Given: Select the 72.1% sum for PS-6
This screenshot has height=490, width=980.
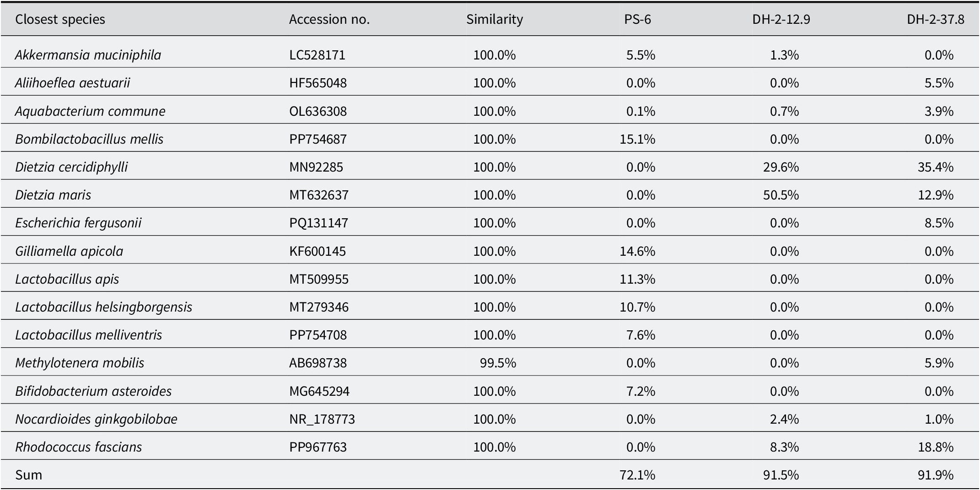Looking at the screenshot, I should pos(637,475).
